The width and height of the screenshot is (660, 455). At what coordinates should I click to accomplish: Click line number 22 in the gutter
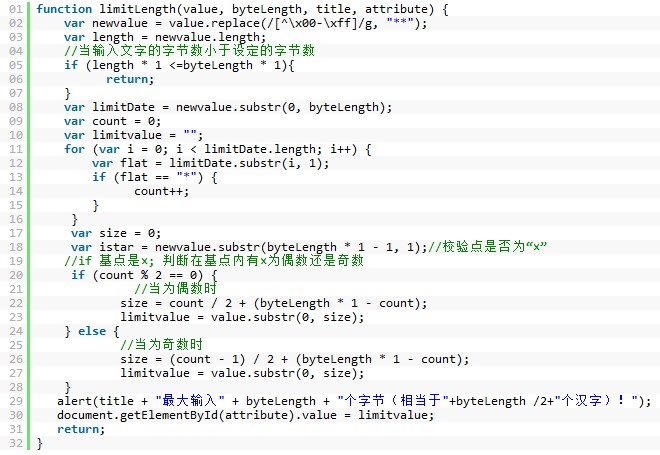[x=15, y=303]
